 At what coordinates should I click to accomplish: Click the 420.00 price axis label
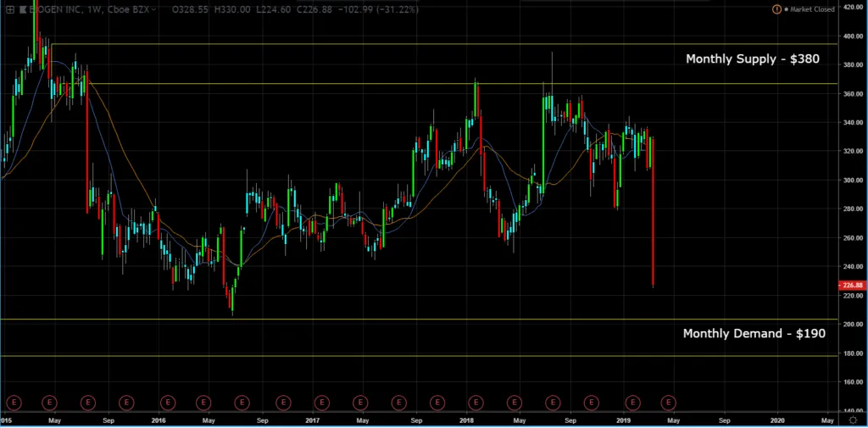point(852,7)
